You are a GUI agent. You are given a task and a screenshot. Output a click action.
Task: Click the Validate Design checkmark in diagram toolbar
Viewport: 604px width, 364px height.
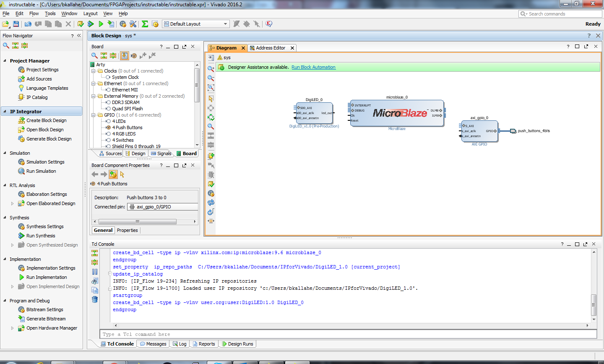click(211, 184)
